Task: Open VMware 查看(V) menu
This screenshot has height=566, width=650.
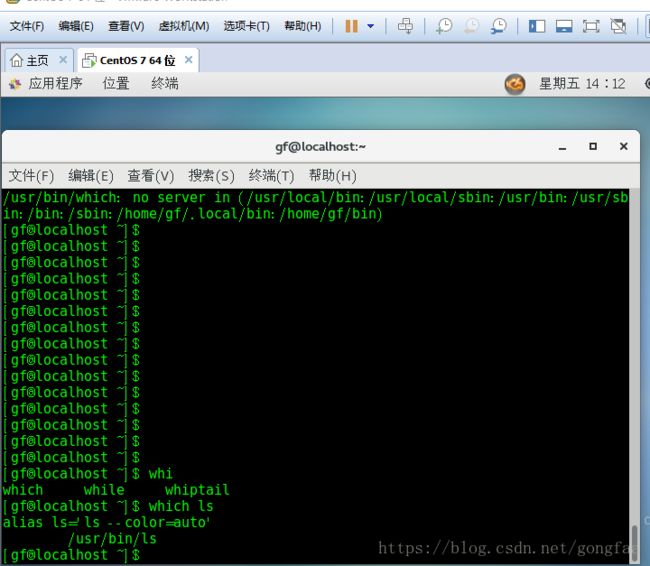Action: (x=126, y=26)
